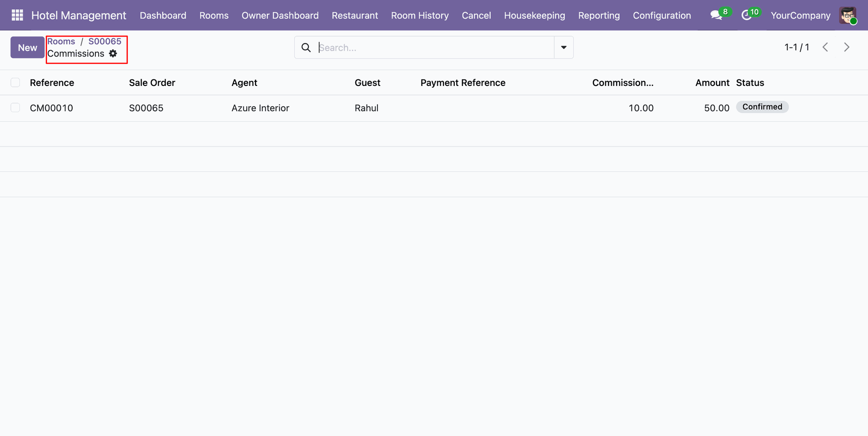
Task: Open the Dashboard menu
Action: [163, 15]
